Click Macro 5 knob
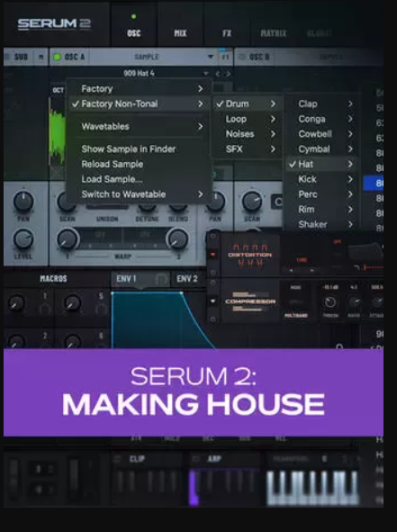Screen dimensions: 397x532 point(72,303)
